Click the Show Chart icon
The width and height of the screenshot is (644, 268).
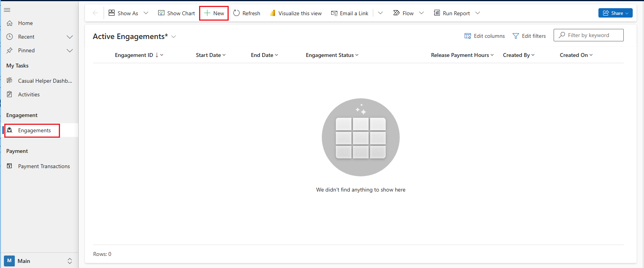click(161, 13)
